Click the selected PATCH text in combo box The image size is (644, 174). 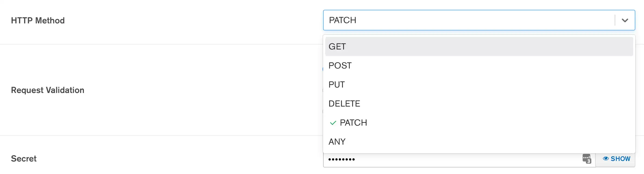point(342,20)
